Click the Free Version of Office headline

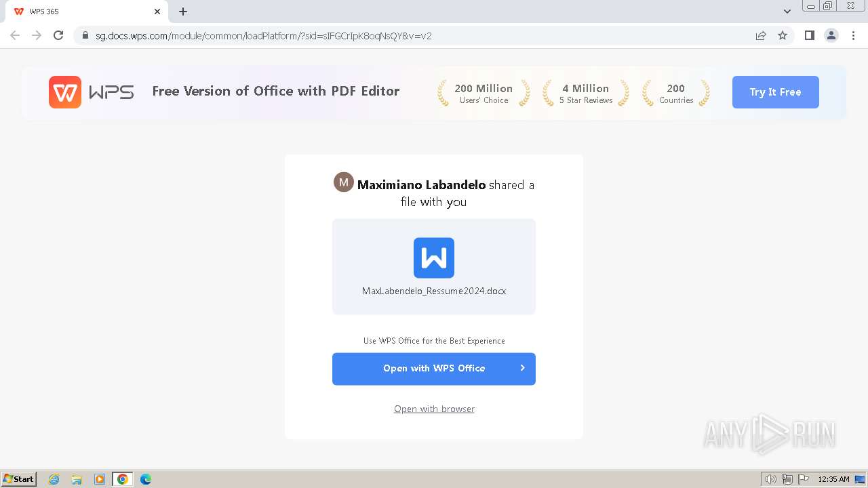point(276,91)
